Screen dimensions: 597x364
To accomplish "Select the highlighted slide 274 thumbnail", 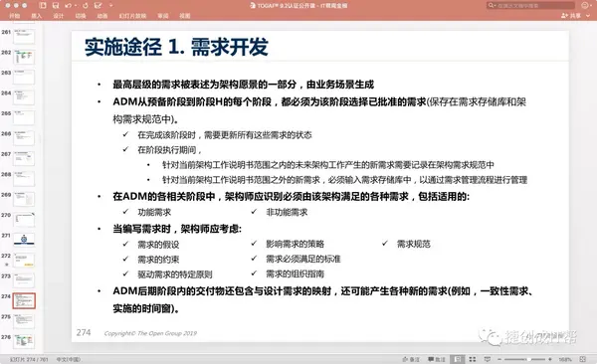I will [x=24, y=300].
